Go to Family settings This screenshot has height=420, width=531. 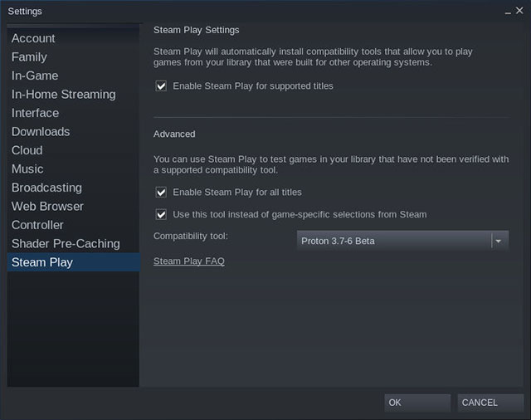click(29, 57)
